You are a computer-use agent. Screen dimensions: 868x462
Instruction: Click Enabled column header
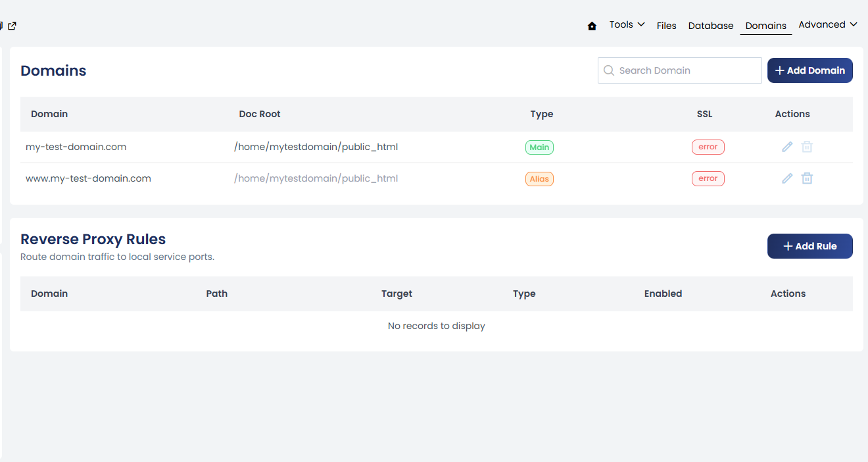coord(663,294)
